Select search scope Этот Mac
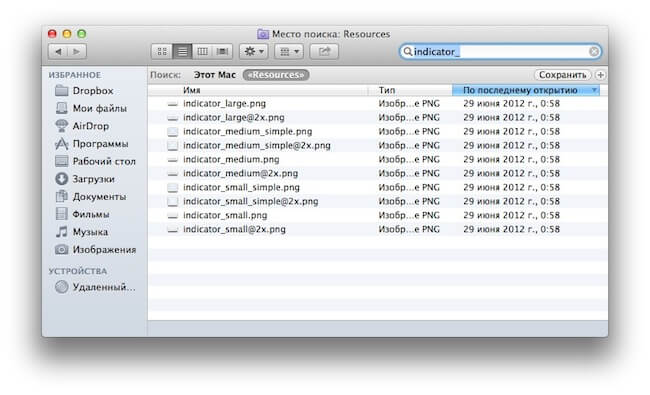The image size is (650, 395). click(x=215, y=75)
